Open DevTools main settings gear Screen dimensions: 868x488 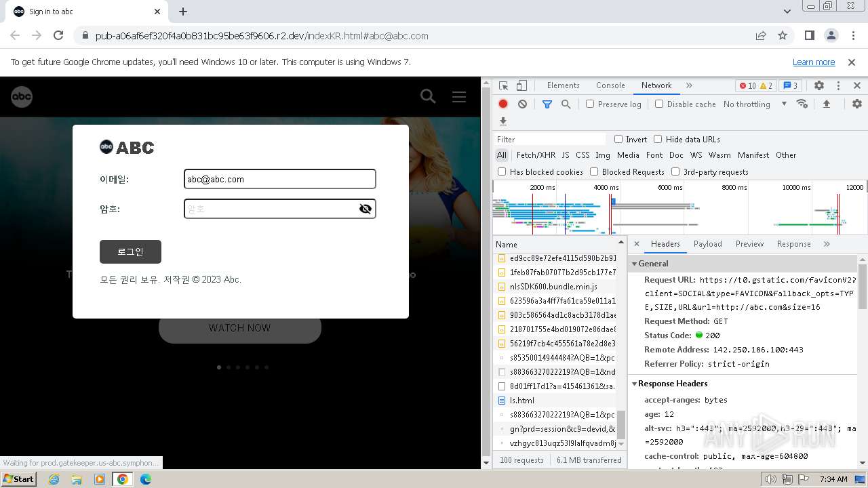point(819,85)
